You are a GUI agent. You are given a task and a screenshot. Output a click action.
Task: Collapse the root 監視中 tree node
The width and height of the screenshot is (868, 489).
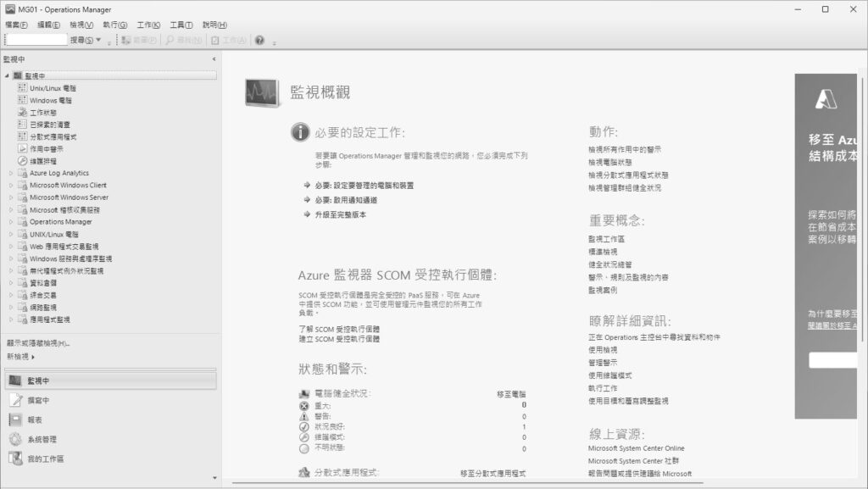coord(7,75)
